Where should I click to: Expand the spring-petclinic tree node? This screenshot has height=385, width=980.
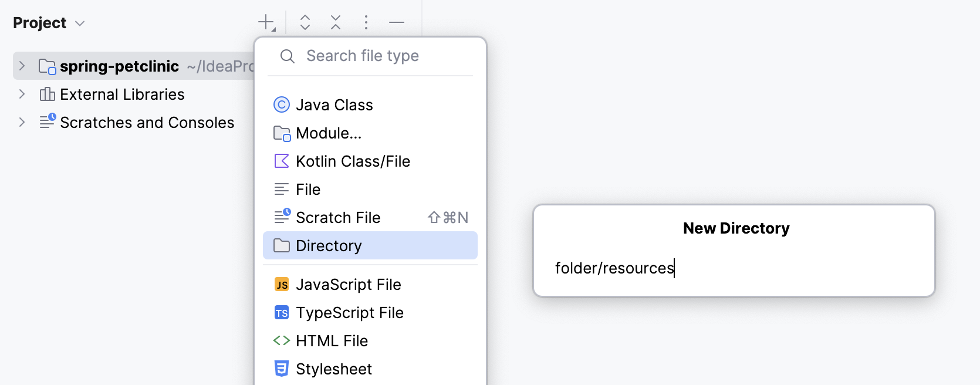[22, 66]
